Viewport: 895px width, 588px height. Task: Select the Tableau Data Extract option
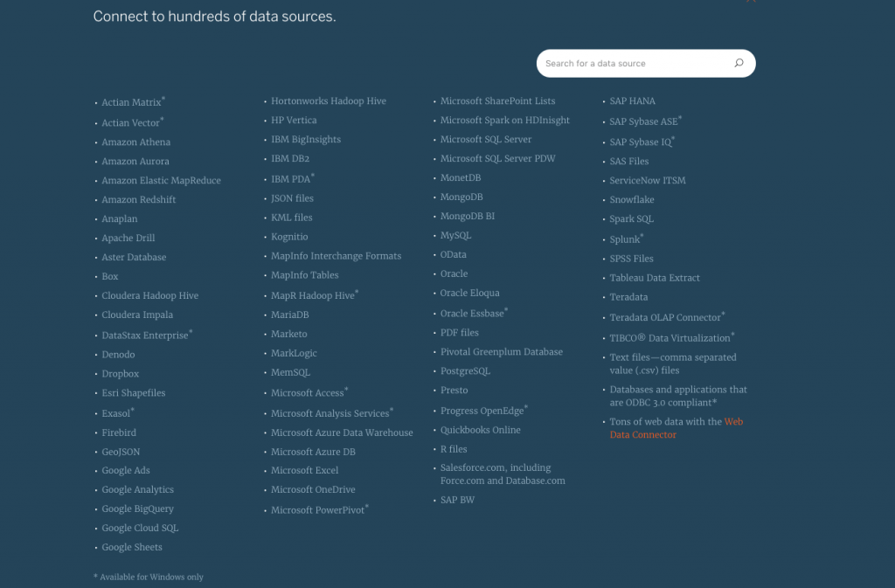[655, 278]
